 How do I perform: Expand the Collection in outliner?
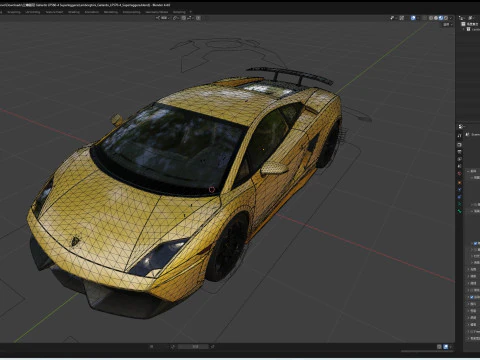pyautogui.click(x=463, y=29)
